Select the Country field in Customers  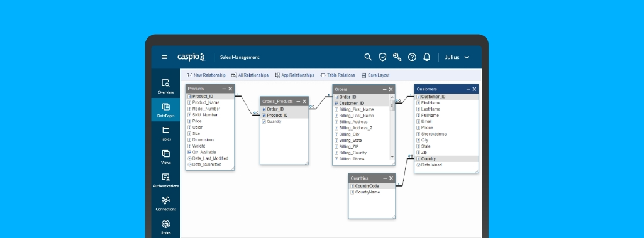[x=447, y=159]
